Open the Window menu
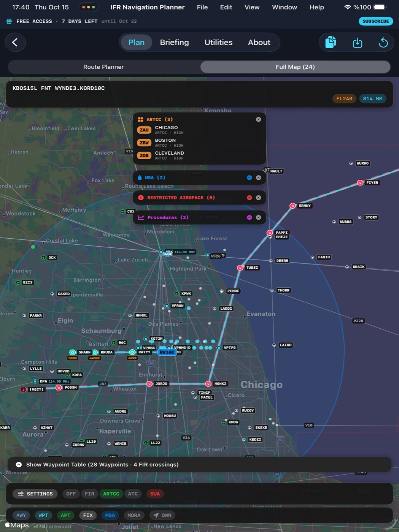 coord(284,7)
